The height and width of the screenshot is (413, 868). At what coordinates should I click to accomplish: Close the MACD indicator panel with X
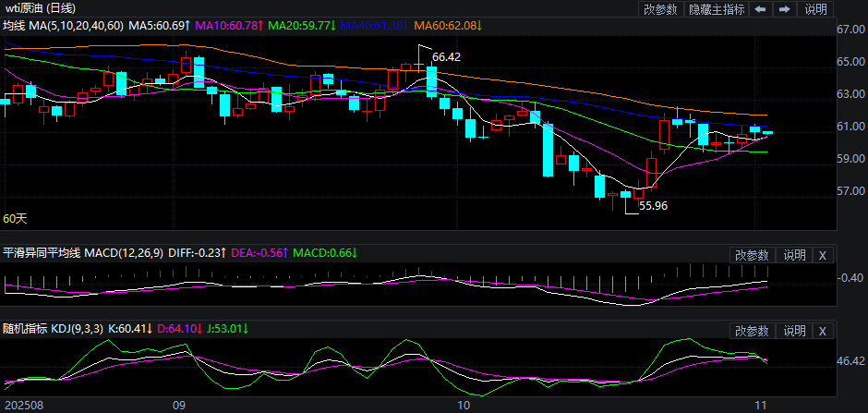pyautogui.click(x=823, y=254)
